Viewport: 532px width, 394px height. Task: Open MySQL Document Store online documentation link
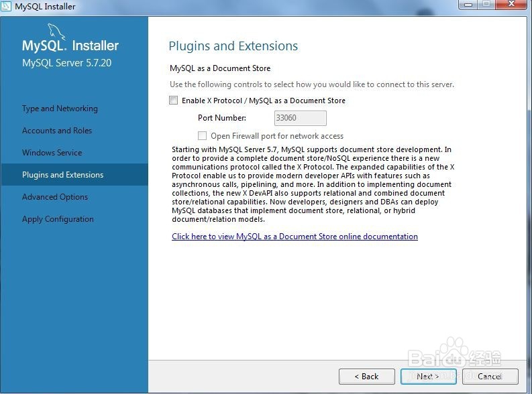pyautogui.click(x=295, y=237)
